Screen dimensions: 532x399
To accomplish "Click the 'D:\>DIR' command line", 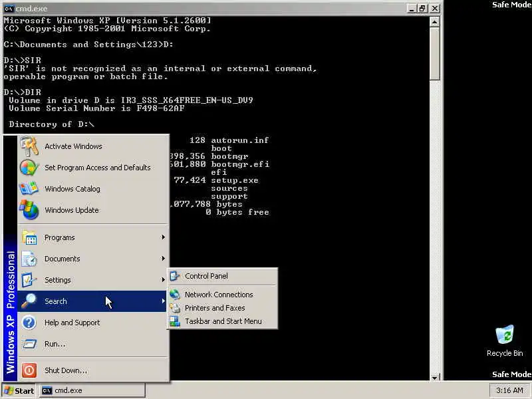I will [x=23, y=92].
